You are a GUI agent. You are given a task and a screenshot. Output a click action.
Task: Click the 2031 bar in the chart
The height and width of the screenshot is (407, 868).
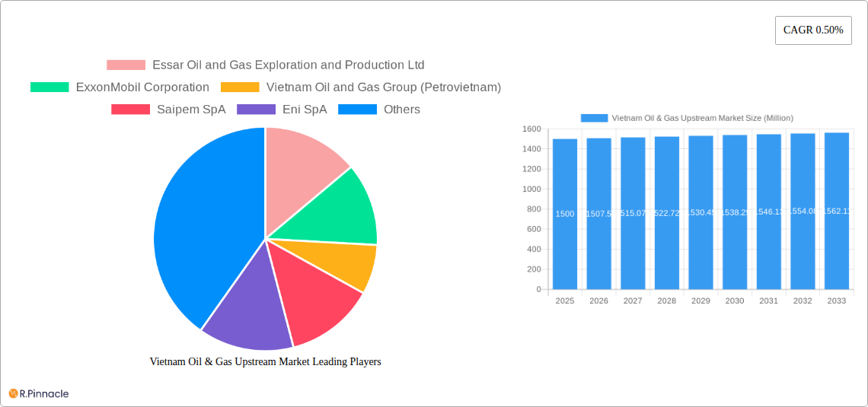(769, 211)
